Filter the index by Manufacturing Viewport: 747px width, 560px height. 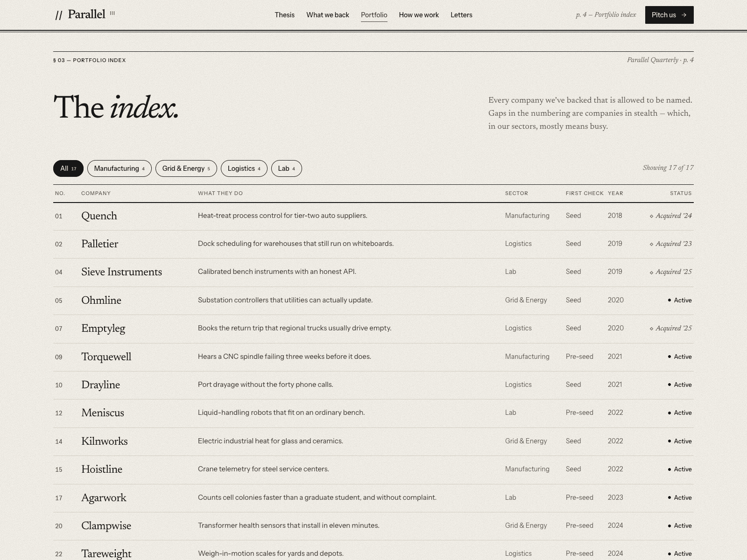coord(120,168)
